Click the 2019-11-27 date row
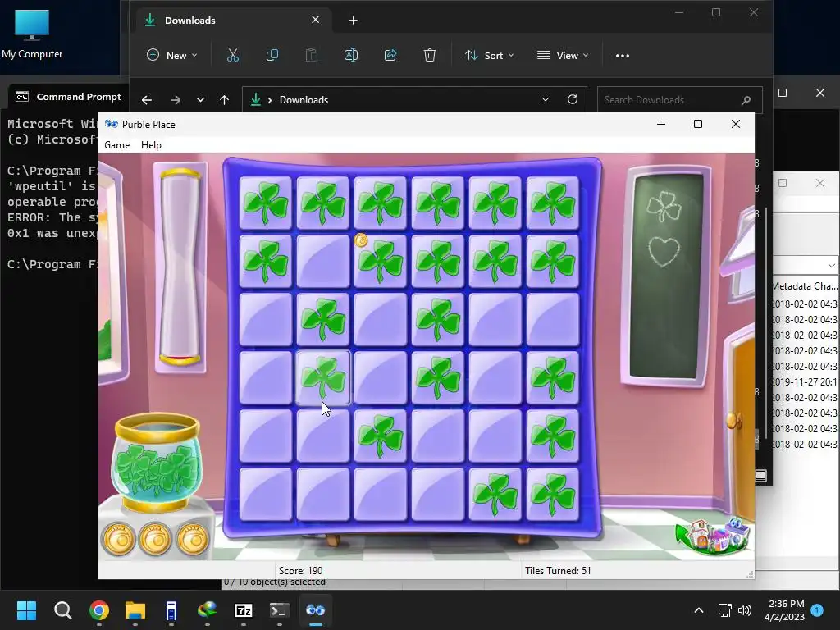The image size is (840, 630). coord(805,382)
